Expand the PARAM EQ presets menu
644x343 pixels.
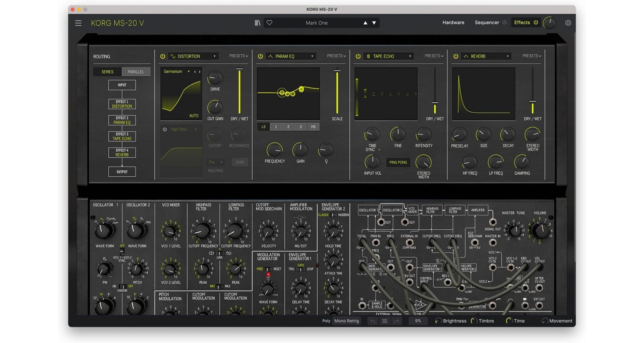336,56
